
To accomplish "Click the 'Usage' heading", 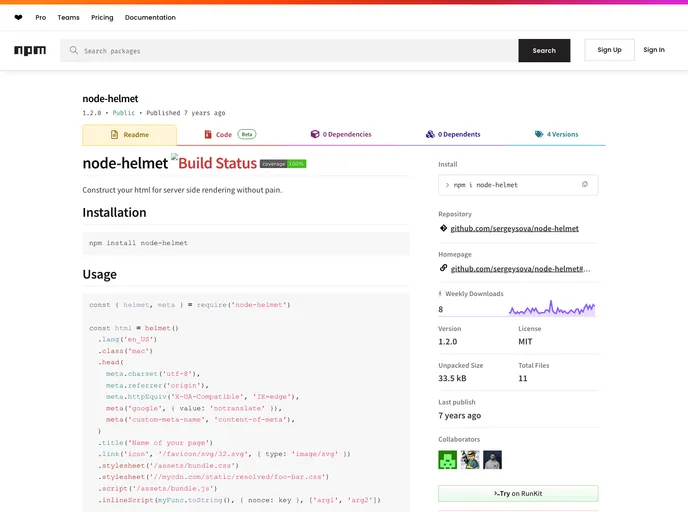I will [x=100, y=274].
